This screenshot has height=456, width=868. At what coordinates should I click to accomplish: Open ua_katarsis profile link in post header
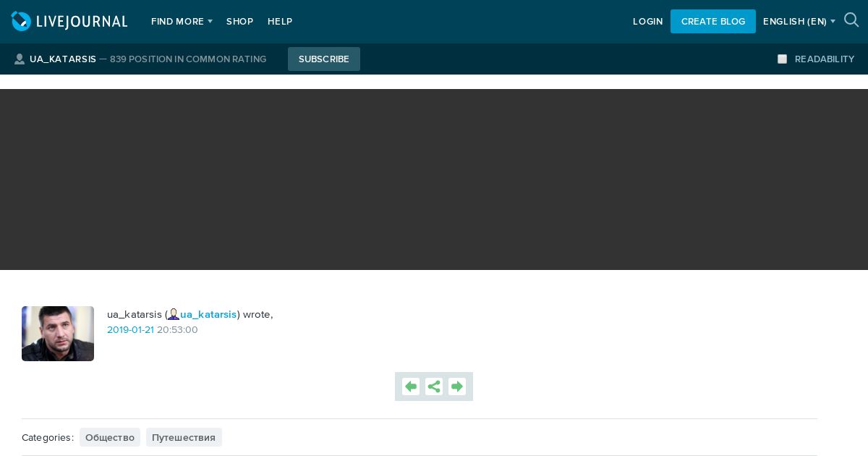(x=208, y=314)
